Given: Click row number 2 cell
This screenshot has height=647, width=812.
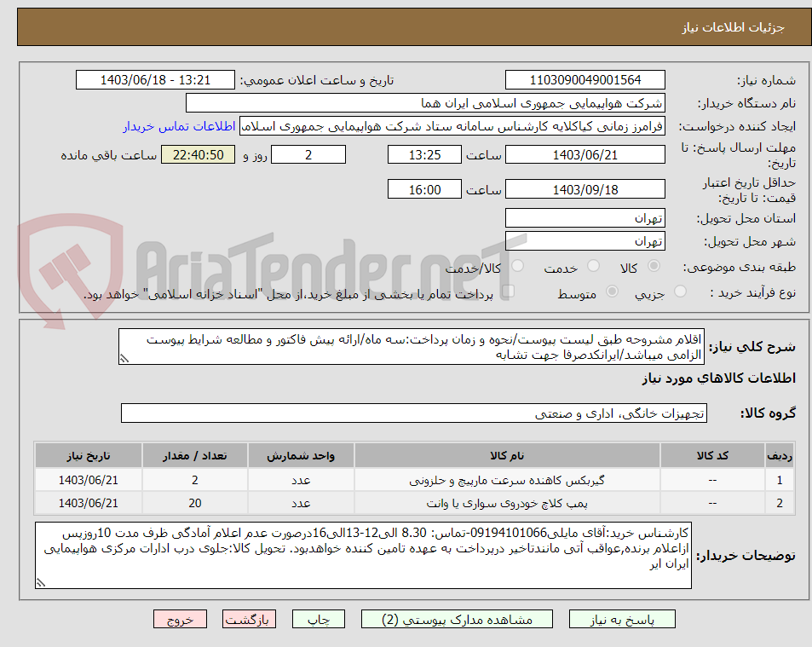Looking at the screenshot, I should 780,503.
